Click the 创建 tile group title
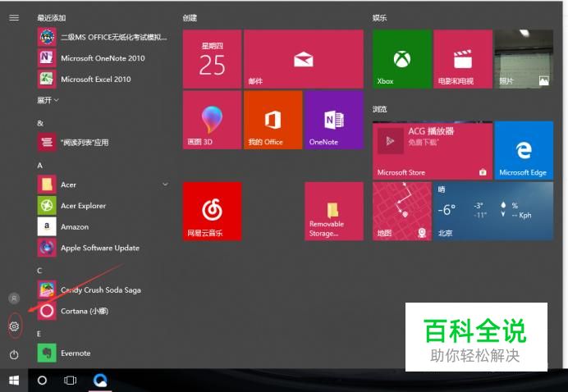 tap(190, 18)
